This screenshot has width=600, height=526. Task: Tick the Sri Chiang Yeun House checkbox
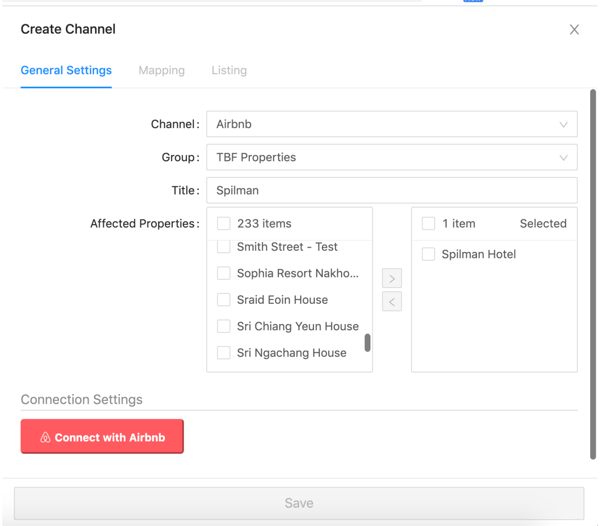223,326
